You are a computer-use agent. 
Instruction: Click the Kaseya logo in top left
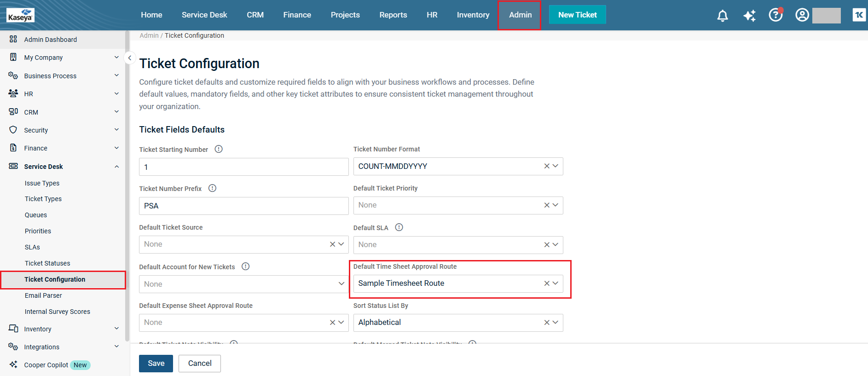pos(20,15)
